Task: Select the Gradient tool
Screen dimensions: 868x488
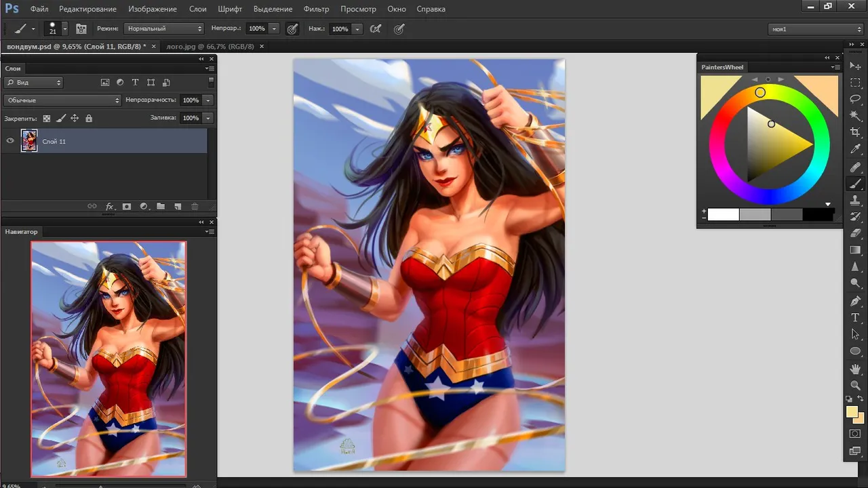Action: [x=855, y=251]
